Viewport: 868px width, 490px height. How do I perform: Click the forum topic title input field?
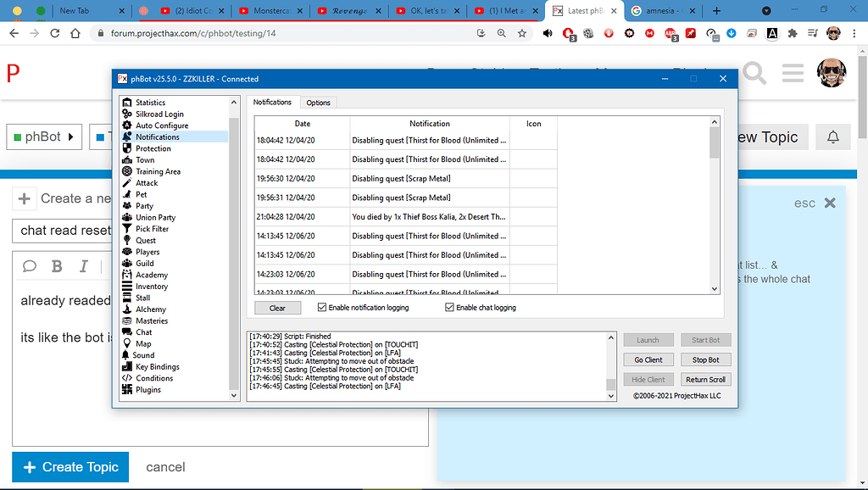click(62, 231)
